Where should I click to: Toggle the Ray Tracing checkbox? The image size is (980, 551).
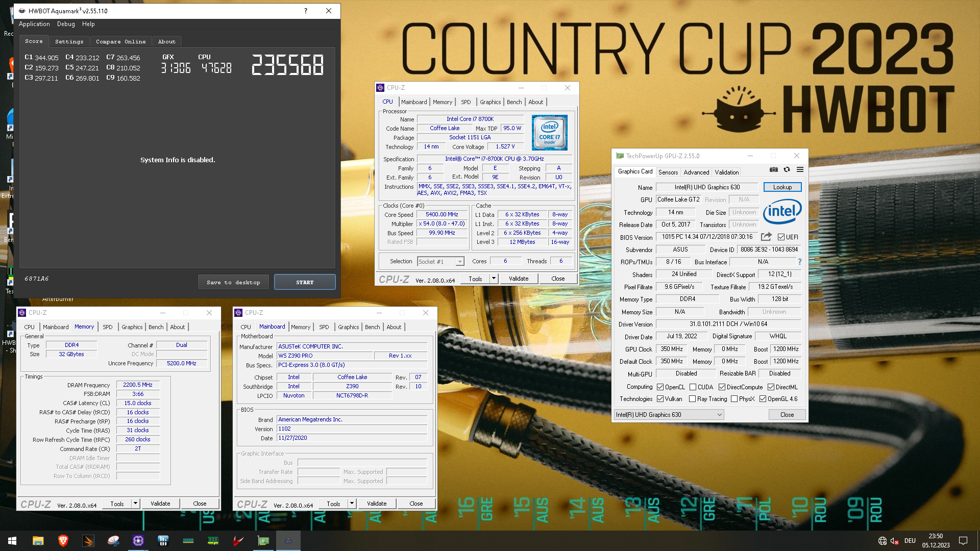tap(692, 399)
